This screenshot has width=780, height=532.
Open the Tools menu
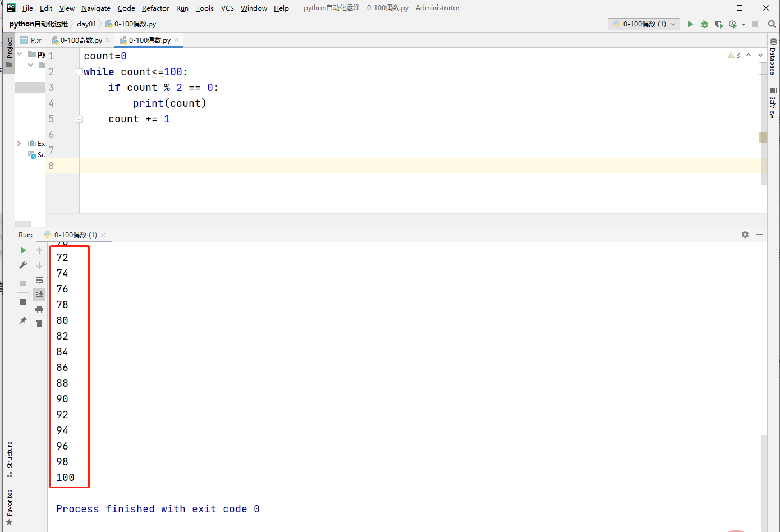tap(204, 8)
